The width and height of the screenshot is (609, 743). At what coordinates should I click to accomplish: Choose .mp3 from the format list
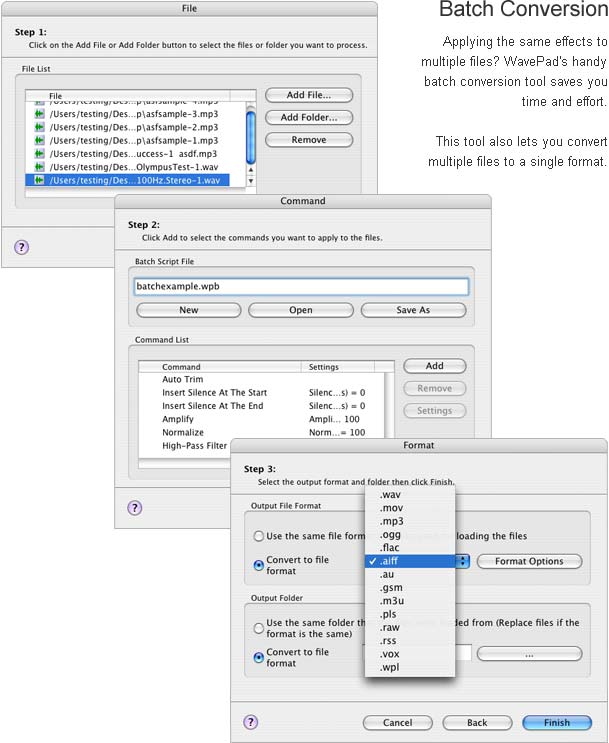point(410,521)
